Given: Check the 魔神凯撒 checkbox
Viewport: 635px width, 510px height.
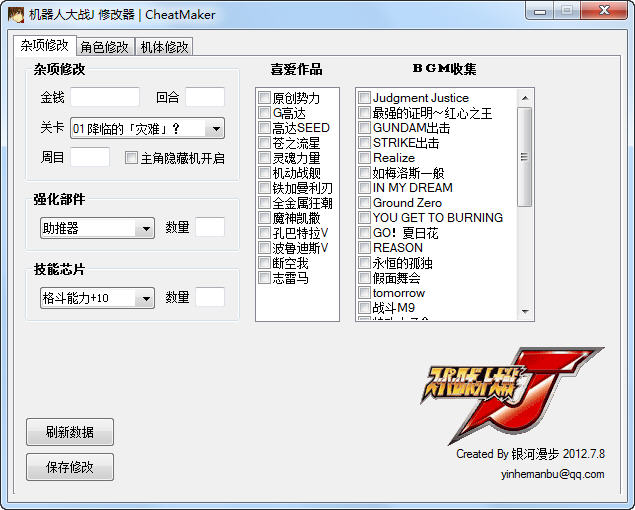Looking at the screenshot, I should (264, 218).
